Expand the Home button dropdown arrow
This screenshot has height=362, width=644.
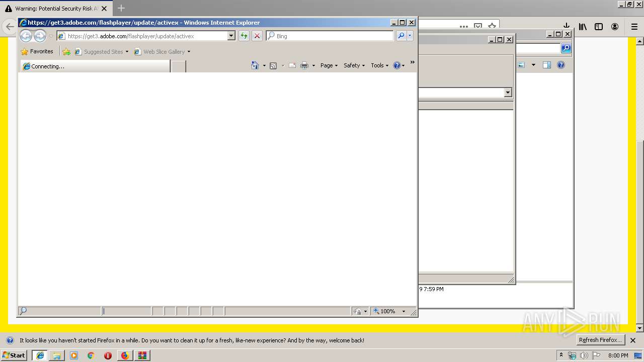tap(264, 66)
